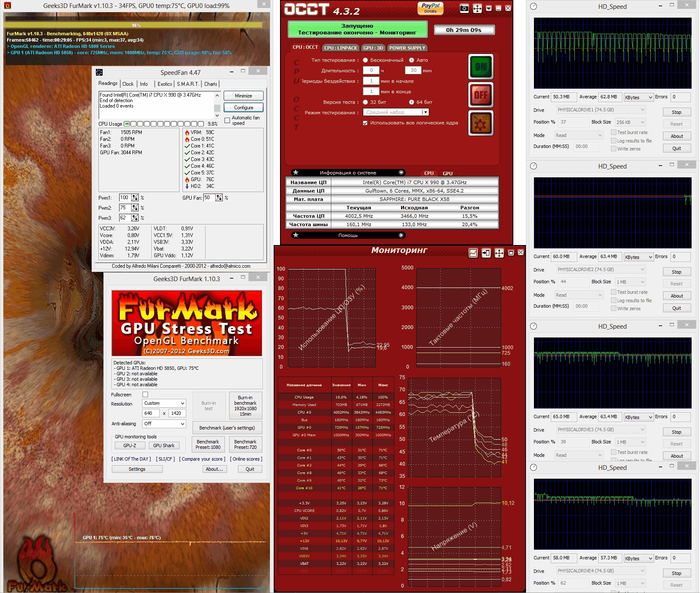Open the 256 KB Block Size dropdown

631,122
